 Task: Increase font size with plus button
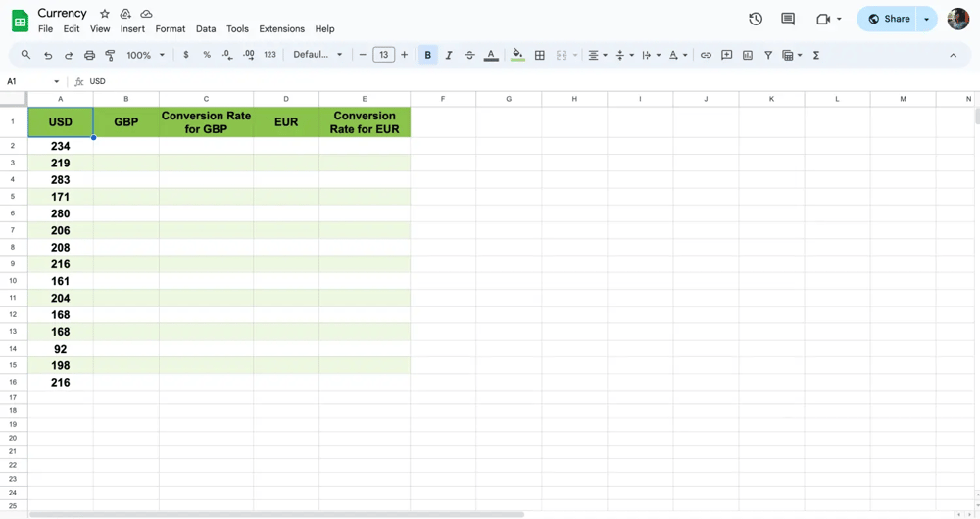tap(405, 55)
